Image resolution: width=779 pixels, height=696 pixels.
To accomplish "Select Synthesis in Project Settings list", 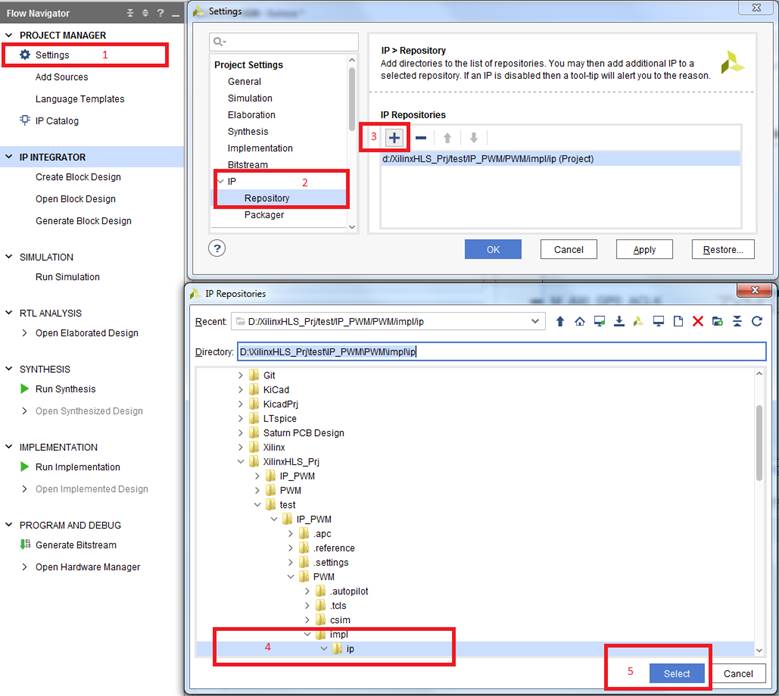I will tap(247, 131).
